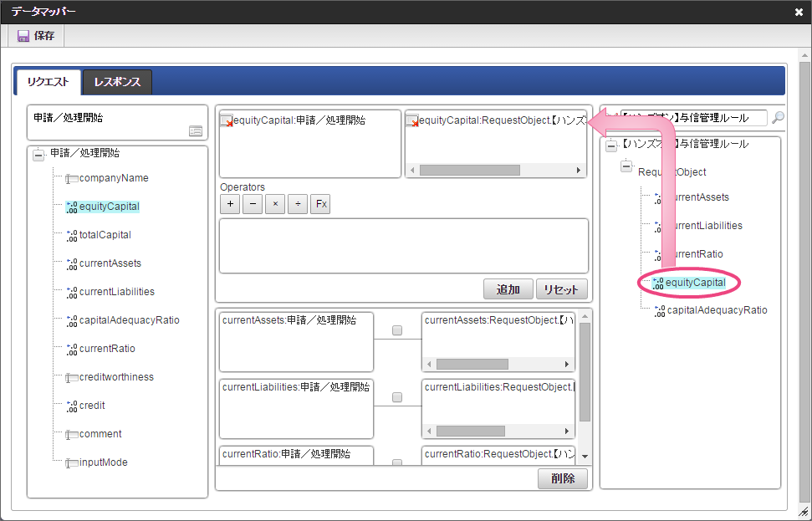
Task: Select currentLiabilities:申請/処理開始 mapping box
Action: point(296,409)
